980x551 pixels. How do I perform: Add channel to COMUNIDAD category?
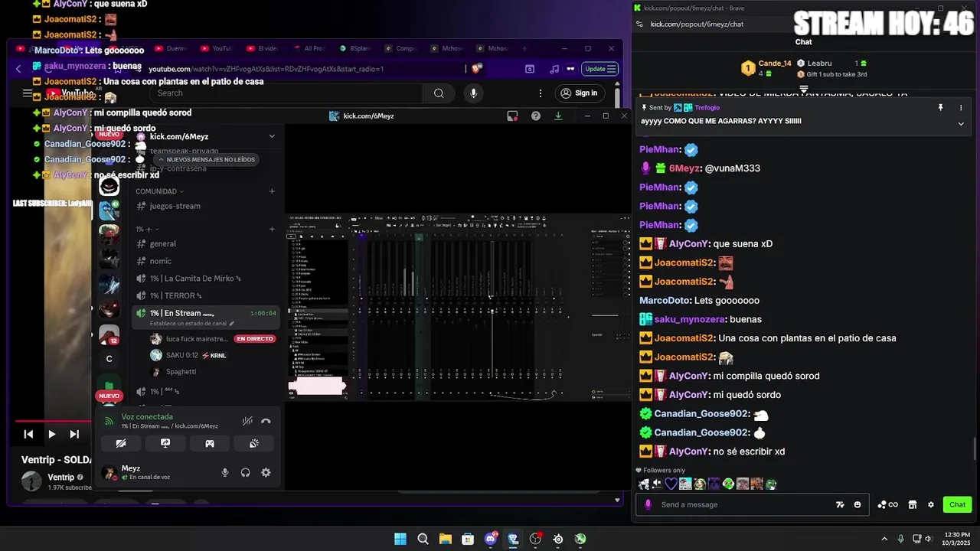coord(272,191)
